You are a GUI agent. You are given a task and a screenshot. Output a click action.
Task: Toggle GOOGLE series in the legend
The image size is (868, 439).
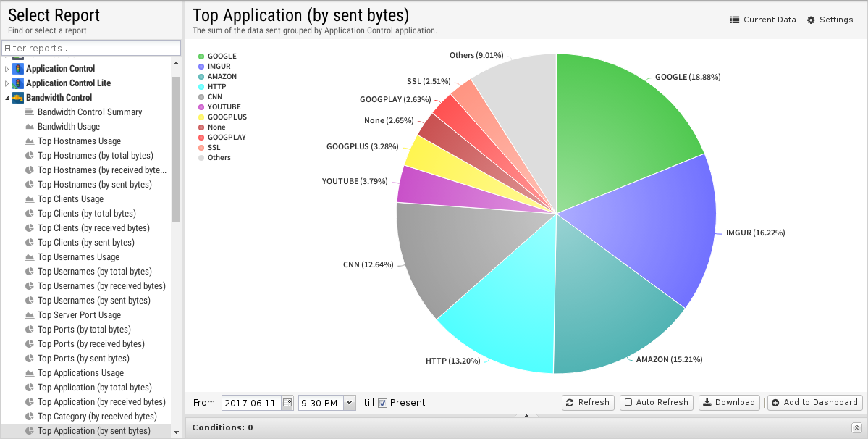pos(218,57)
